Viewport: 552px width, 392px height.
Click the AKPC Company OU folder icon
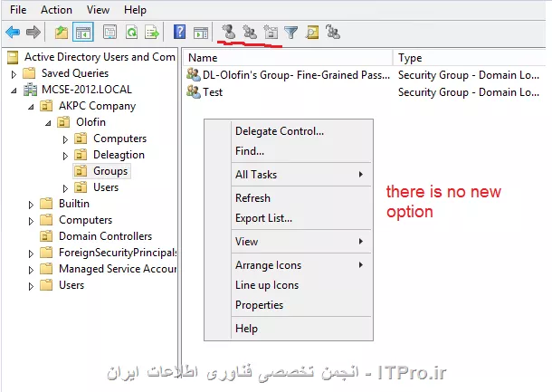pyautogui.click(x=46, y=106)
